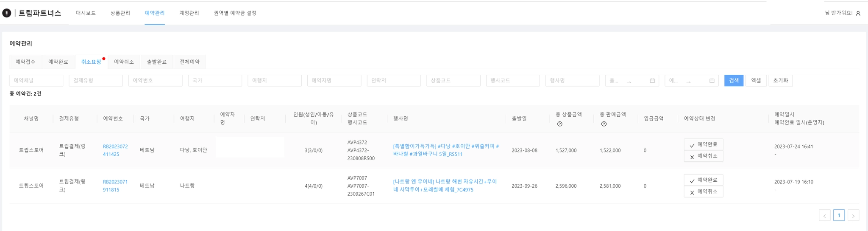Go to the next page arrow
Viewport: 868px width, 231px height.
pos(853,216)
